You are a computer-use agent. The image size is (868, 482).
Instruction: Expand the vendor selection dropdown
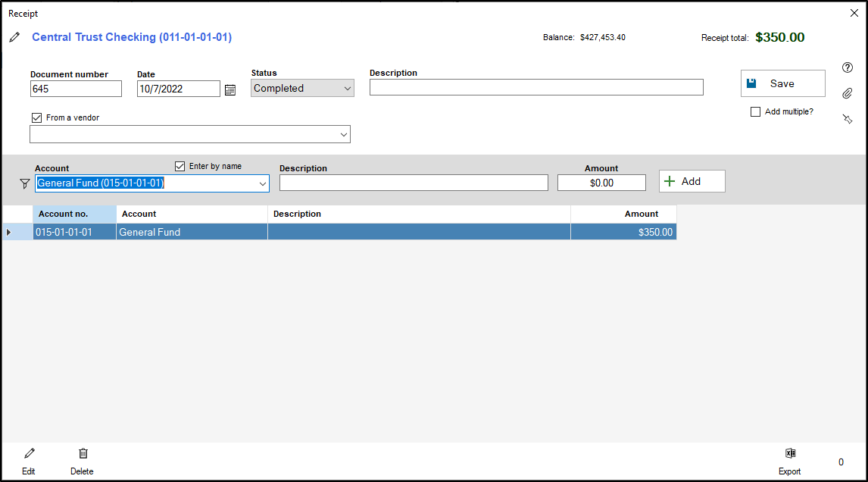pyautogui.click(x=344, y=135)
